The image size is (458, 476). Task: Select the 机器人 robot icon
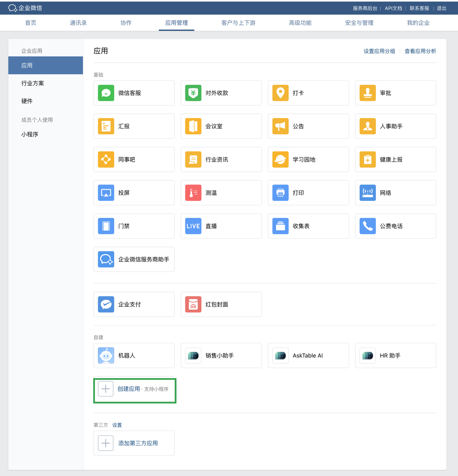[x=106, y=356]
